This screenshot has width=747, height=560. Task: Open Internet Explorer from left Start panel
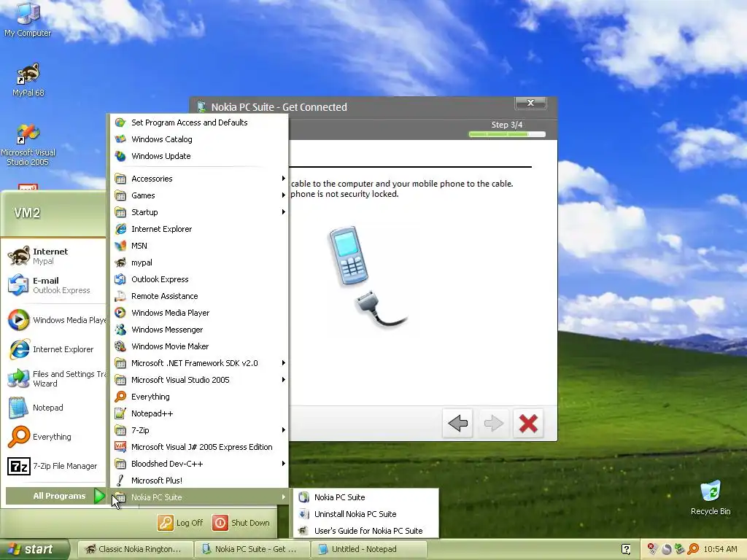click(x=55, y=349)
